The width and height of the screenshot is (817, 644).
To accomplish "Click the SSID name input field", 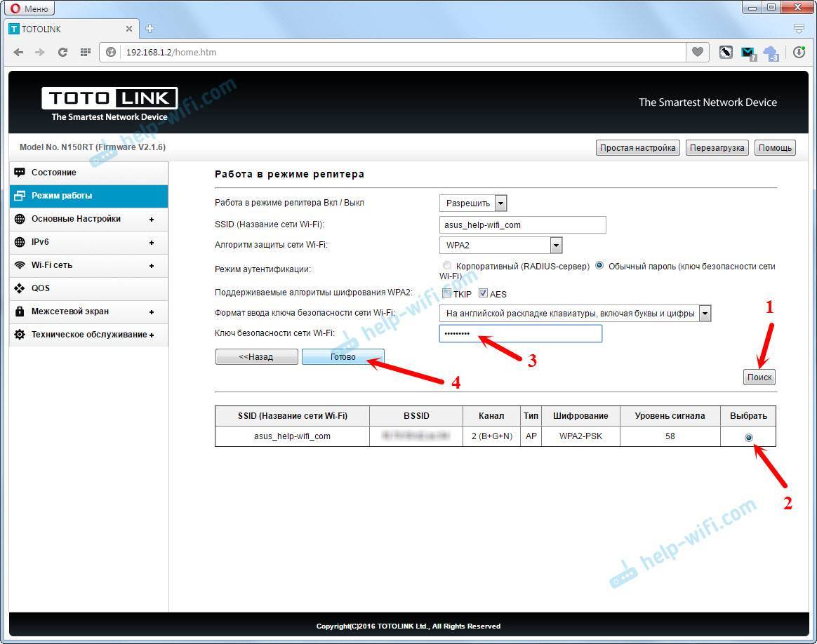I will click(x=523, y=225).
